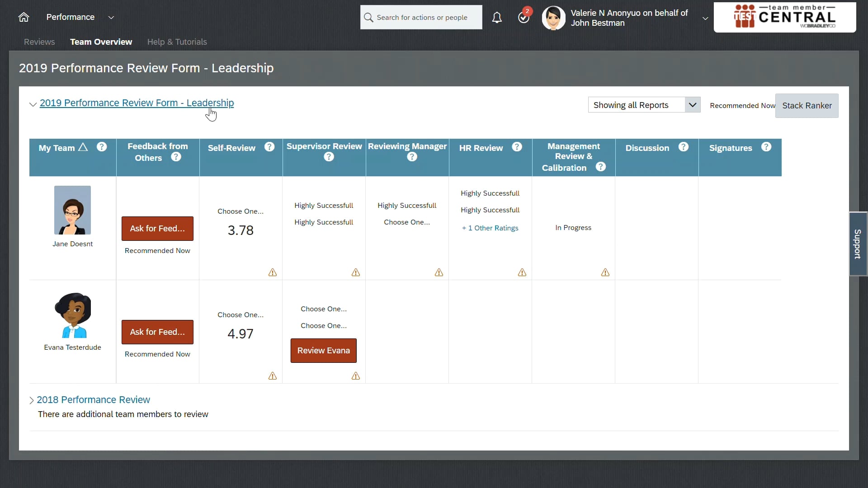Open the account chevron beside Valerie's name
868x488 pixels.
tap(705, 18)
